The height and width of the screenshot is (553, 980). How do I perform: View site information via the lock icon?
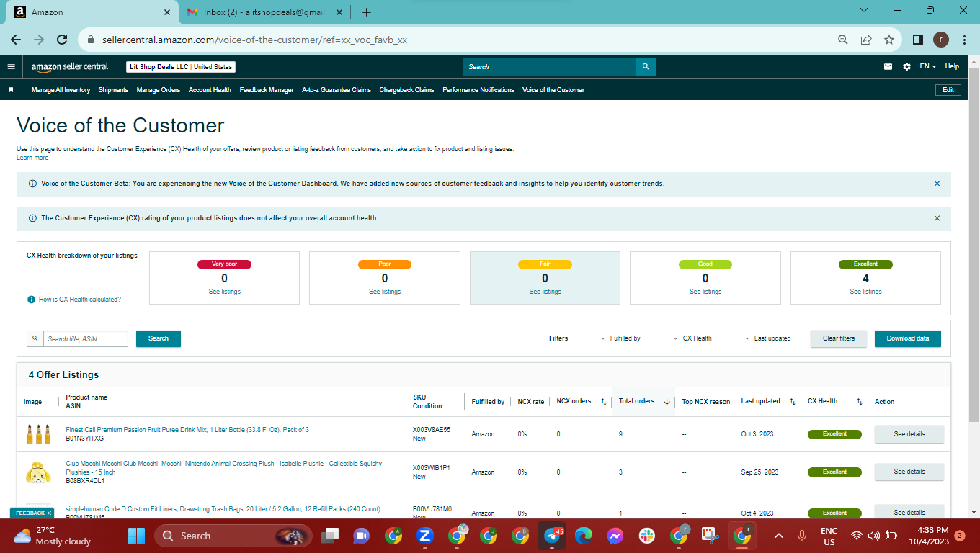(91, 40)
